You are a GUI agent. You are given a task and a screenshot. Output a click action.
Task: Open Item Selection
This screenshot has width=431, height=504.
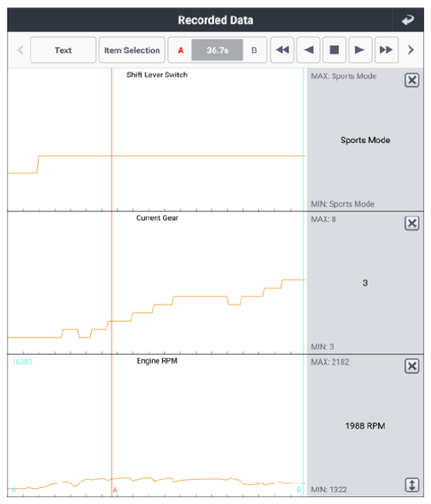tap(132, 50)
